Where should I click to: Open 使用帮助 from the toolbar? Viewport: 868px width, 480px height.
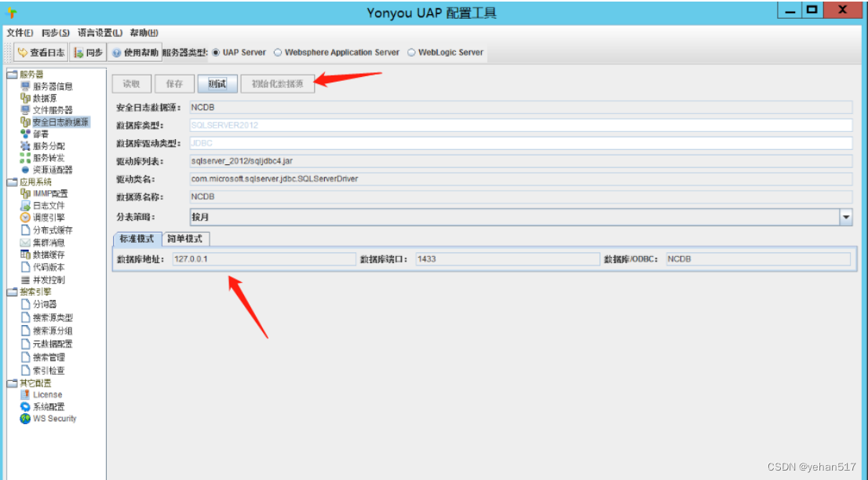click(135, 53)
